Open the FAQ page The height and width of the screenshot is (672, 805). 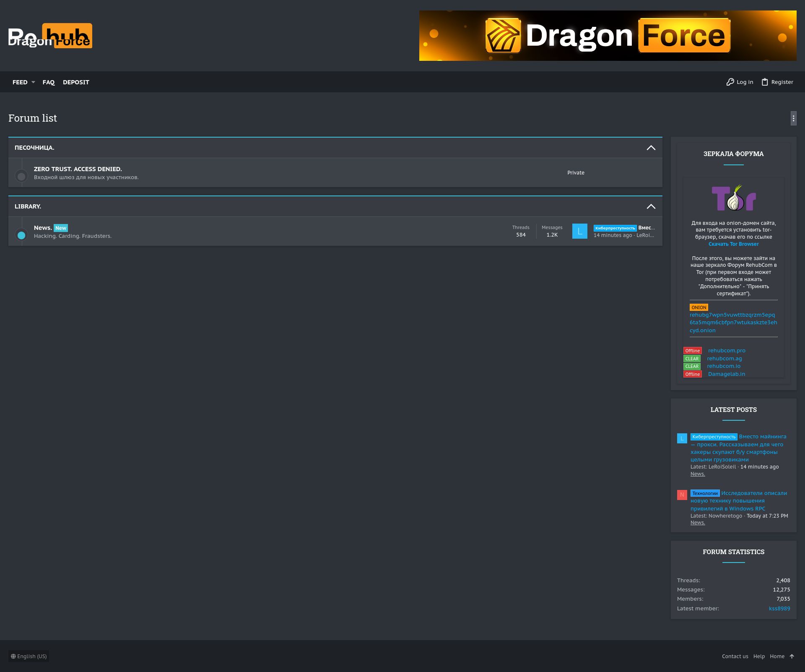[x=49, y=82]
